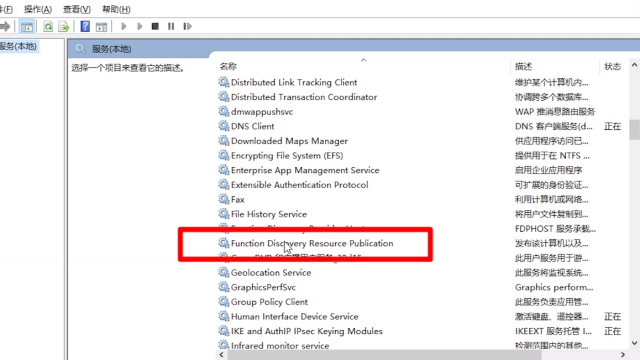Image resolution: width=640 pixels, height=360 pixels.
Task: Click the gear icon beside Function Discovery Resource Publication
Action: coord(224,243)
